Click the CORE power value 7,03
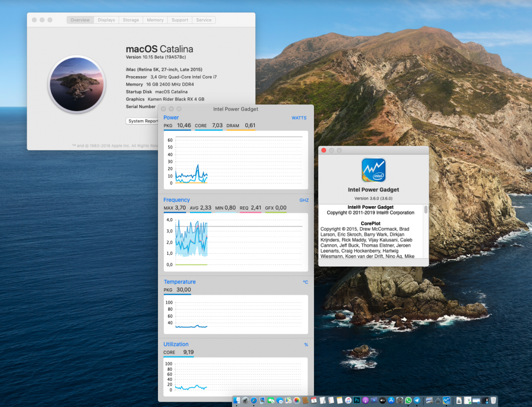This screenshot has height=407, width=532. pyautogui.click(x=217, y=126)
